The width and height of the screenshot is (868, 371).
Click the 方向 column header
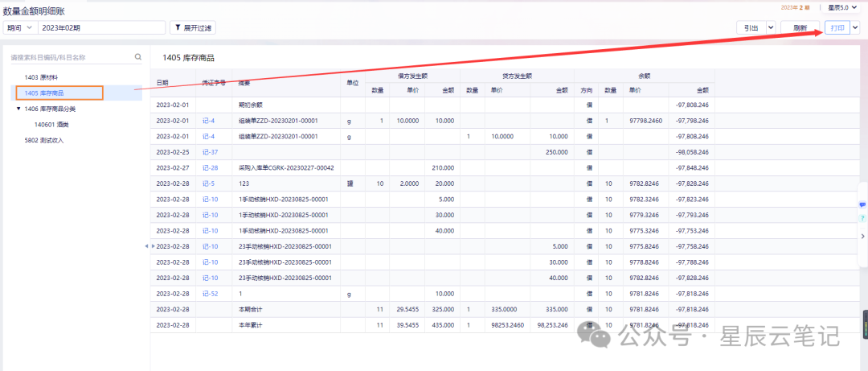pyautogui.click(x=586, y=89)
